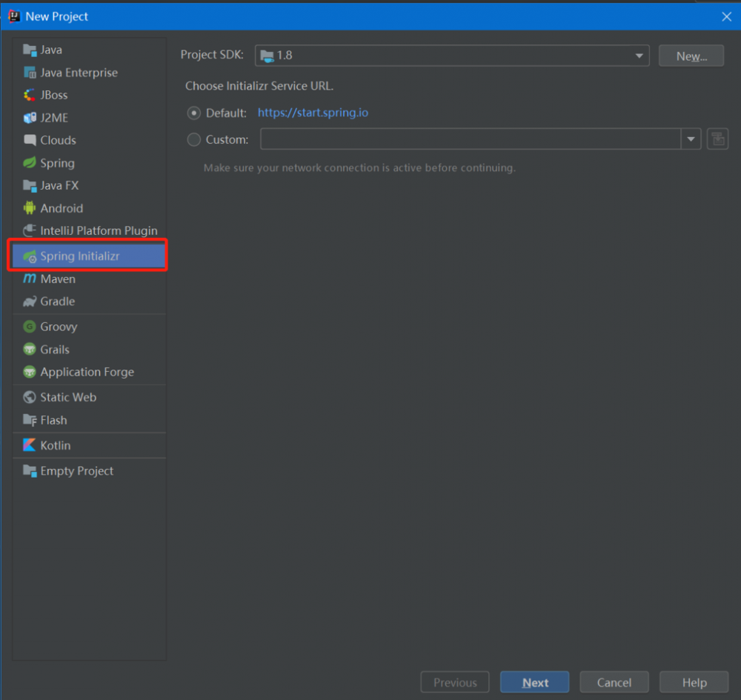Click the JBoss icon
741x700 pixels.
point(30,95)
